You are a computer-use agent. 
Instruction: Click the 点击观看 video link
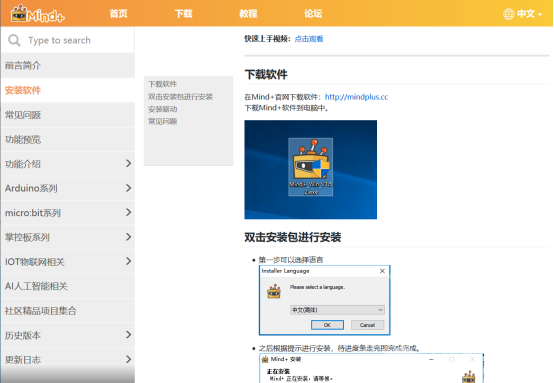pos(309,39)
